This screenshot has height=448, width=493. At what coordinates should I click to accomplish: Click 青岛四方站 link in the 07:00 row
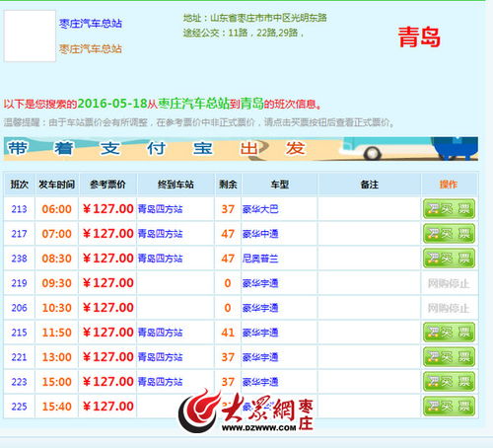coord(160,234)
